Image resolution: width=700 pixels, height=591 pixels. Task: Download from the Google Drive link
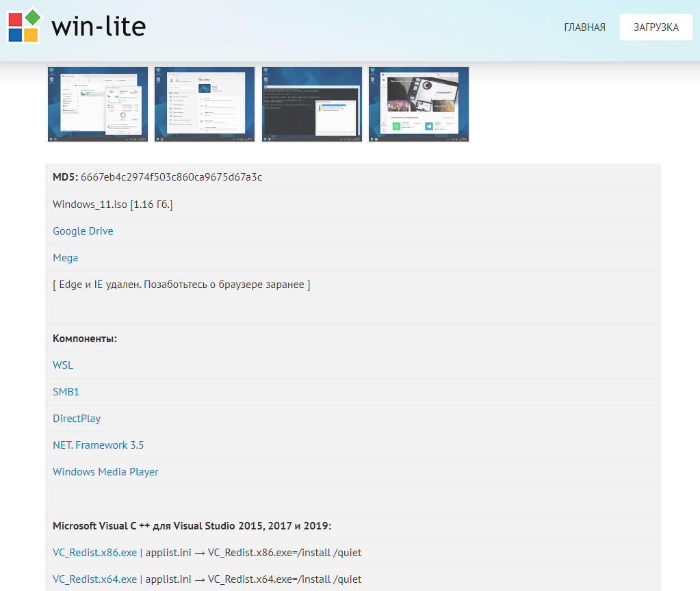83,231
